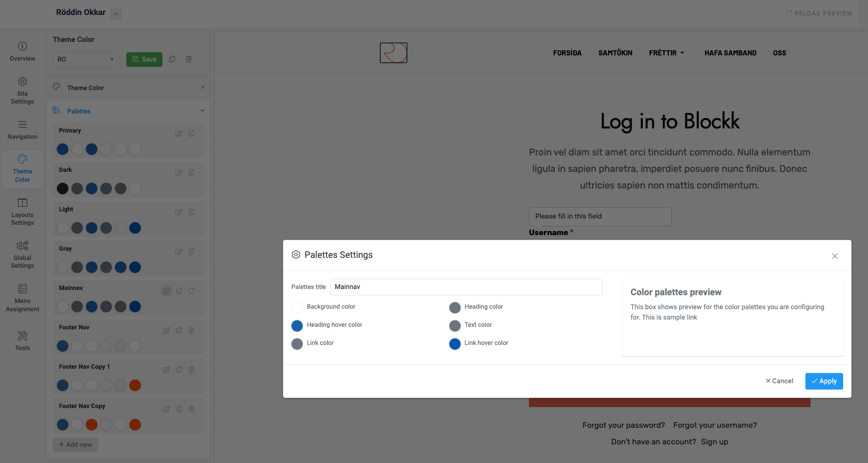Go to HAFA SAMBAND in the preview menu
This screenshot has height=463, width=868.
click(x=730, y=53)
